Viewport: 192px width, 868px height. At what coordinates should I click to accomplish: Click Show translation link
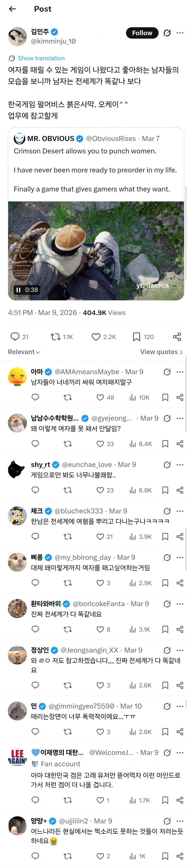pos(41,58)
